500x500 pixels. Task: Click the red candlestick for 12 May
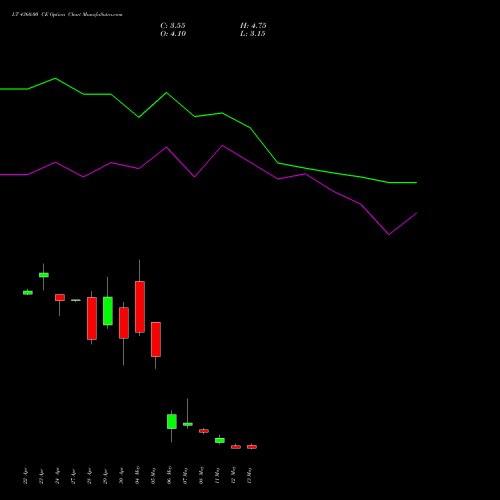pyautogui.click(x=236, y=447)
